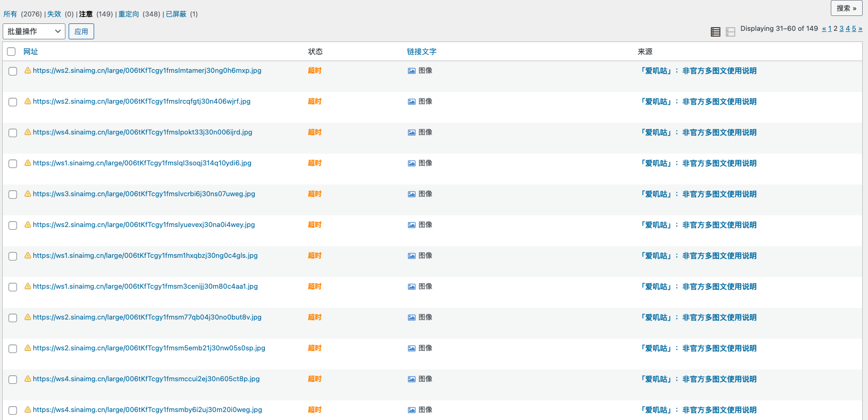Show the 所有 links filter
This screenshot has width=868, height=420.
pyautogui.click(x=10, y=14)
